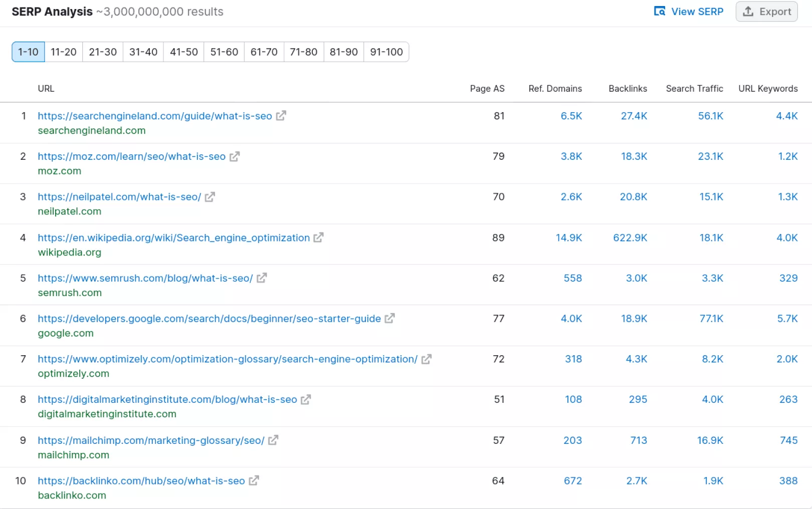The width and height of the screenshot is (812, 509).
Task: Open external link icon for optimizely.com URL
Action: click(x=427, y=359)
